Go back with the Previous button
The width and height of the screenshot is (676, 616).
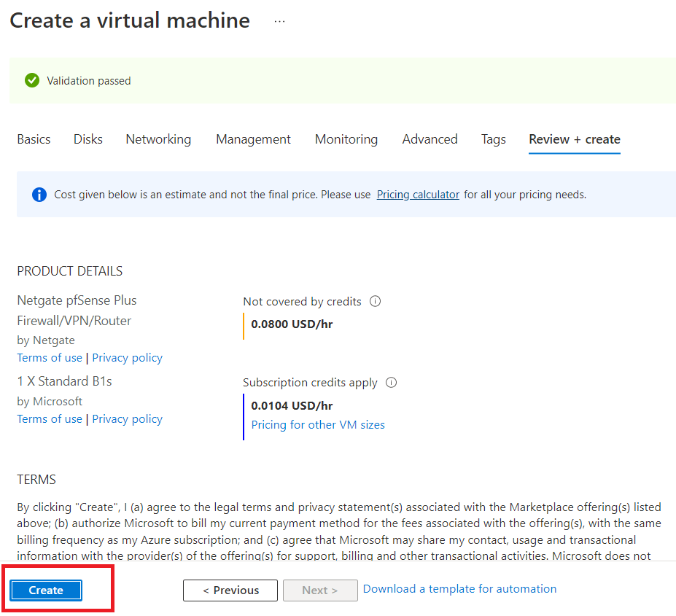tap(230, 590)
